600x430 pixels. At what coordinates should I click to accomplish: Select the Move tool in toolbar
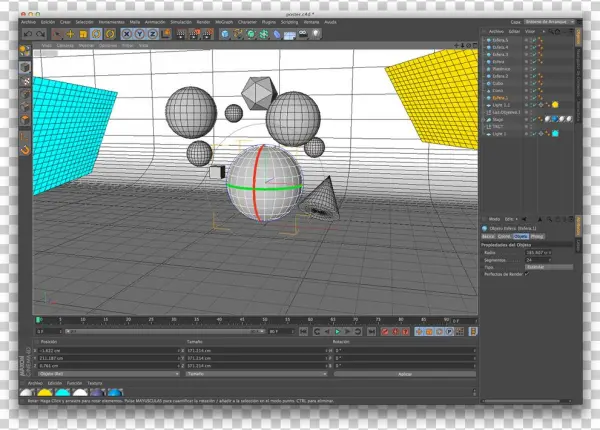coord(69,34)
